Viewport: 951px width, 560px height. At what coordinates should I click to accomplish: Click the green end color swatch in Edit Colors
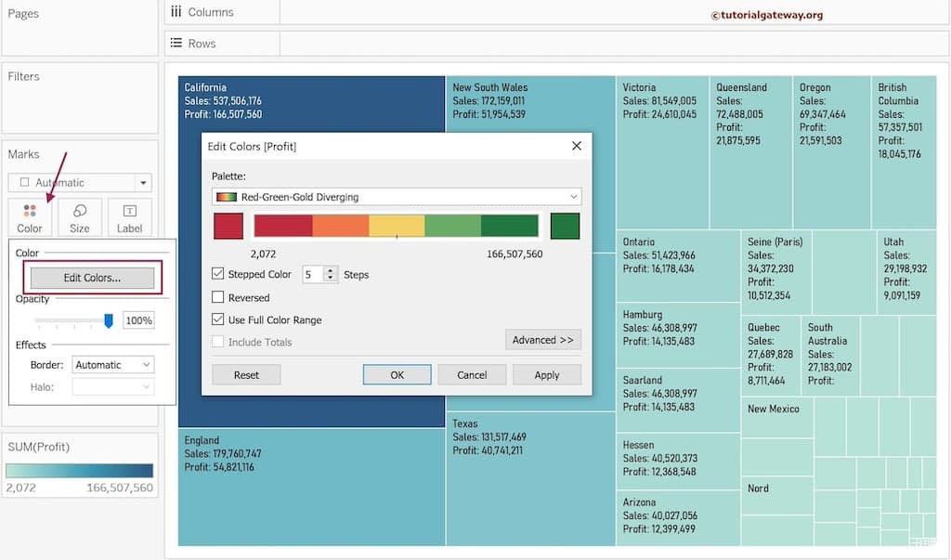pyautogui.click(x=565, y=225)
